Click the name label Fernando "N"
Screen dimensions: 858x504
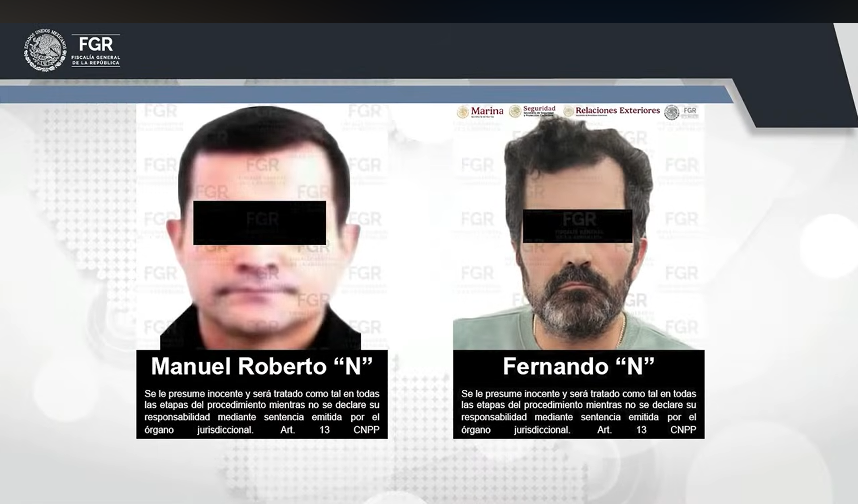click(578, 366)
